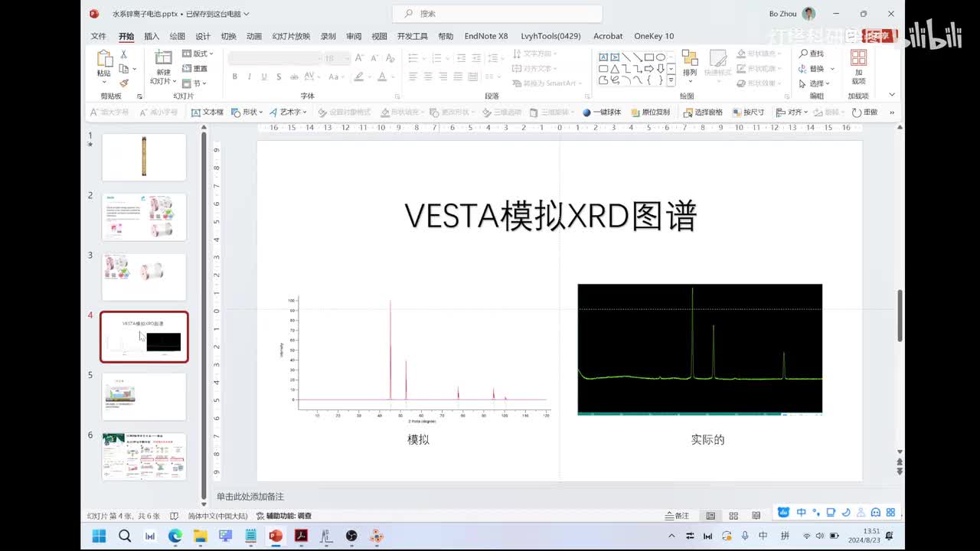Click the Reset (重置) slide icon
The width and height of the screenshot is (980, 551).
(195, 68)
